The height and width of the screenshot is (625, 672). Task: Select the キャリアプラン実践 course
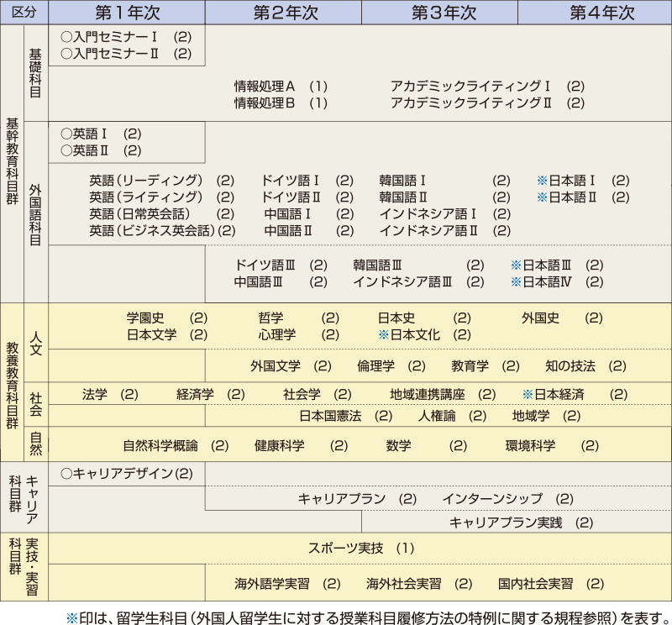click(x=506, y=522)
